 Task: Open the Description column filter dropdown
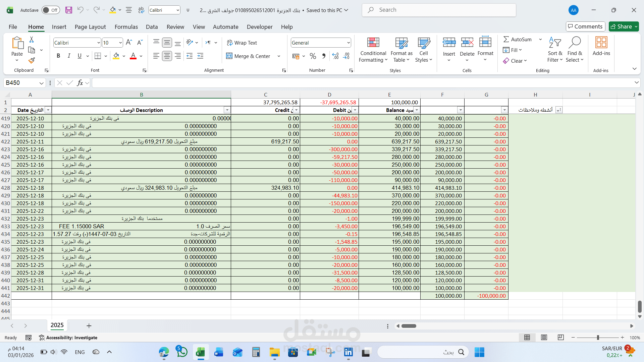[227, 110]
